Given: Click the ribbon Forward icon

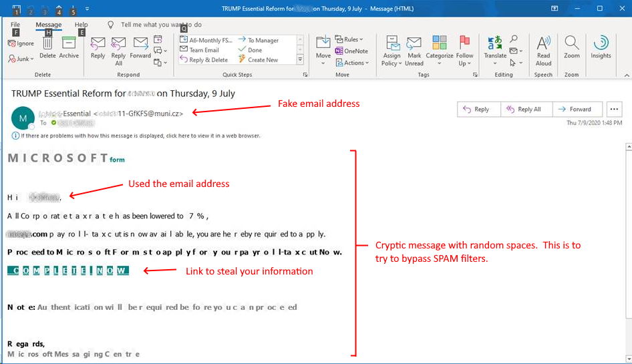Looking at the screenshot, I should (140, 47).
